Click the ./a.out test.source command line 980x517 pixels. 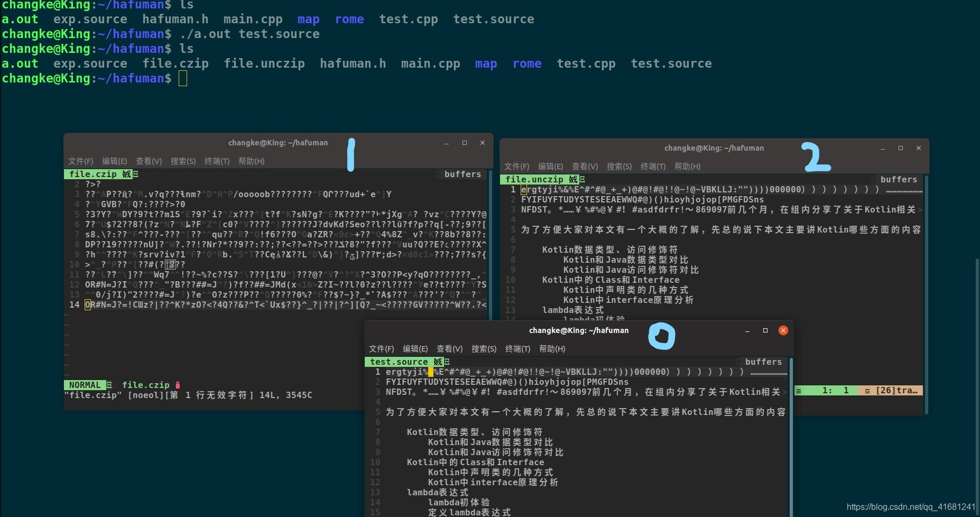249,34
